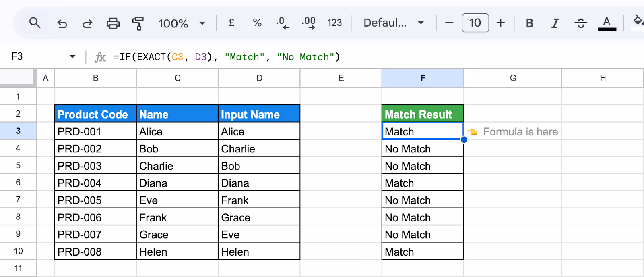Viewport: 644px width, 277px height.
Task: Open the text color picker
Action: click(x=607, y=23)
